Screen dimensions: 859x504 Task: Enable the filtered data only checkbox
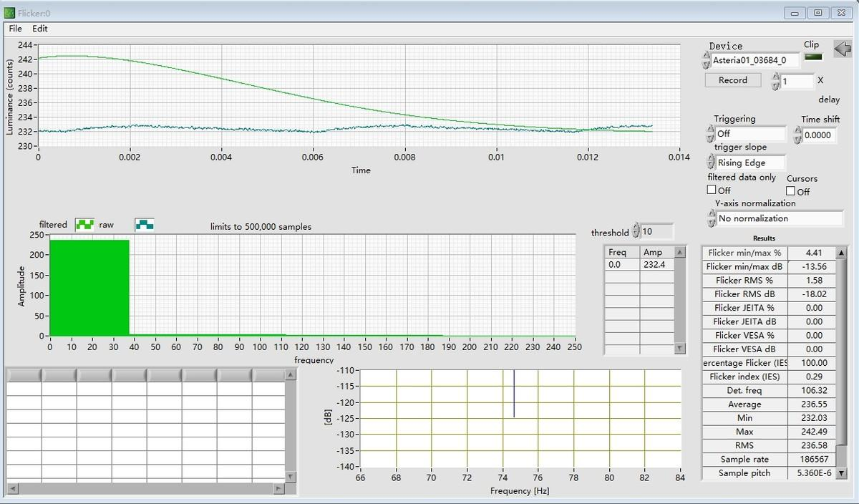coord(712,190)
